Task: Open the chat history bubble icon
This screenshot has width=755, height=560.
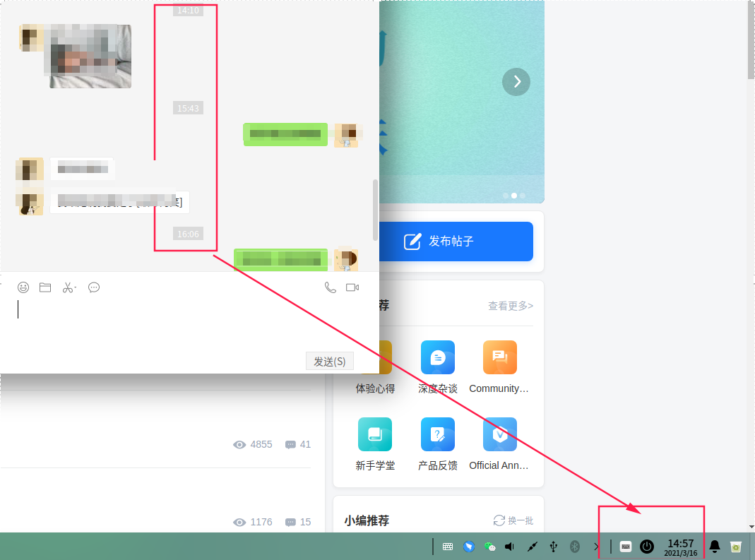Action: (94, 287)
